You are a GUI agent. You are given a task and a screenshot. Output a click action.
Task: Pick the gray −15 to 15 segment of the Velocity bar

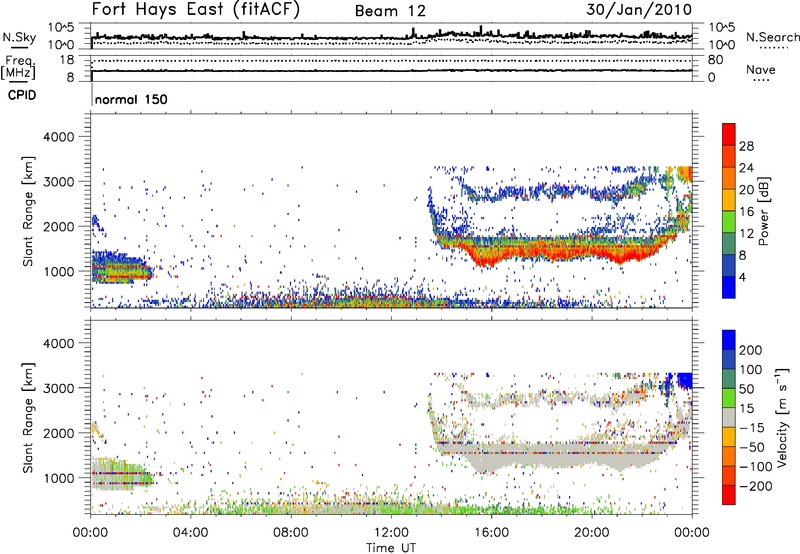click(x=729, y=418)
